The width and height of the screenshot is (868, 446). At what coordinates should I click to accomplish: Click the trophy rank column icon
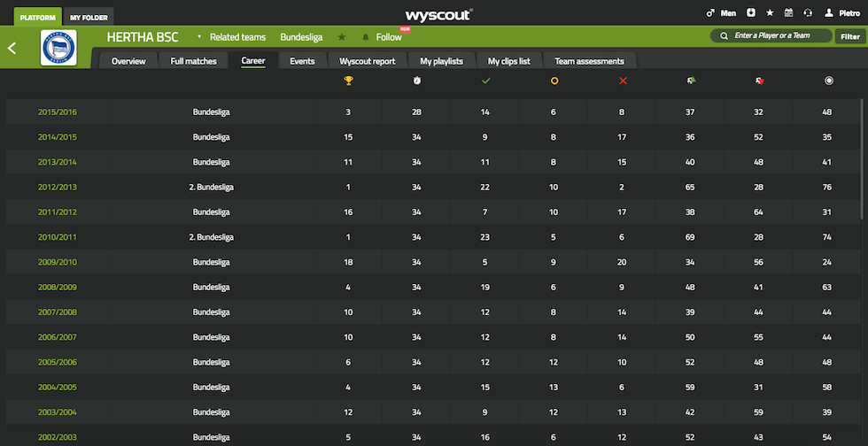349,81
